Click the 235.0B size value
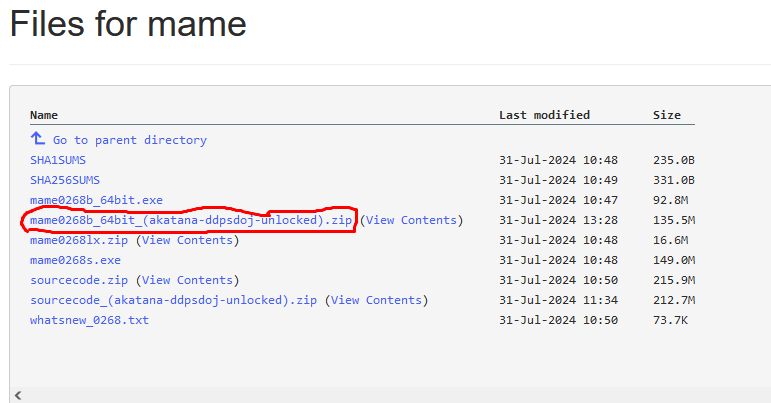771x403 pixels. 674,160
